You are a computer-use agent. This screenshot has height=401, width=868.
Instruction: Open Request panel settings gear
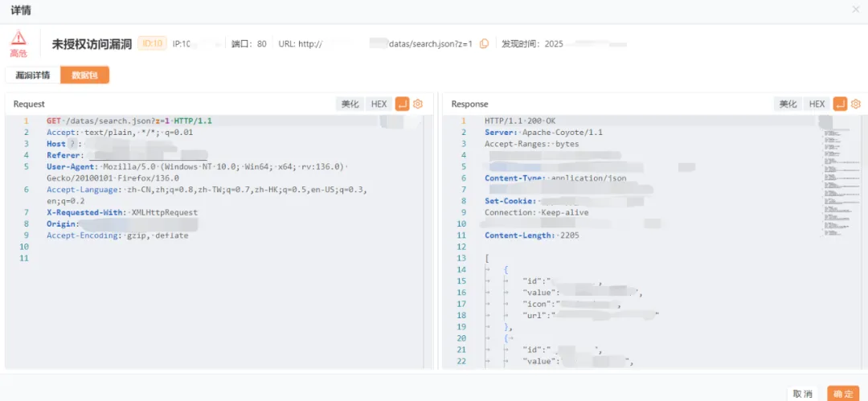pyautogui.click(x=418, y=104)
